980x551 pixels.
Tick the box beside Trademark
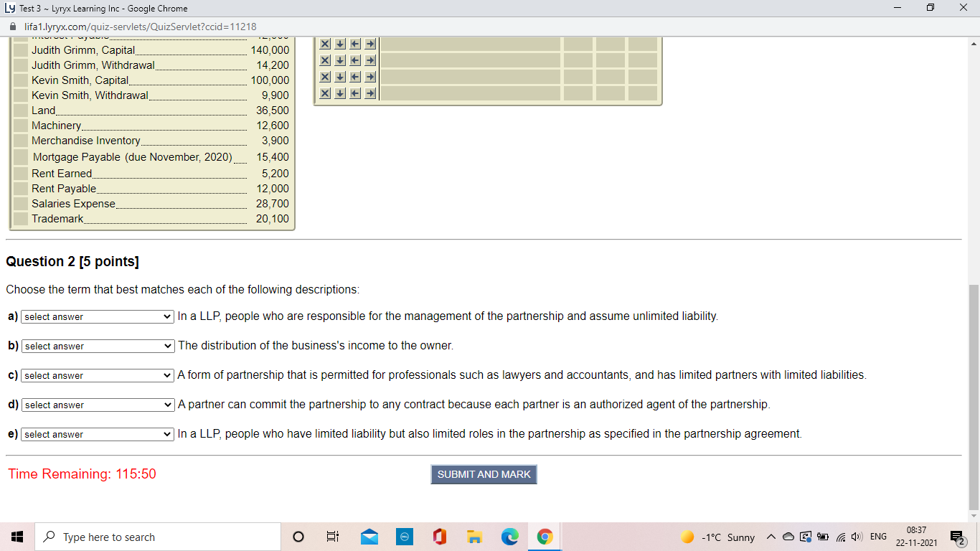coord(20,219)
